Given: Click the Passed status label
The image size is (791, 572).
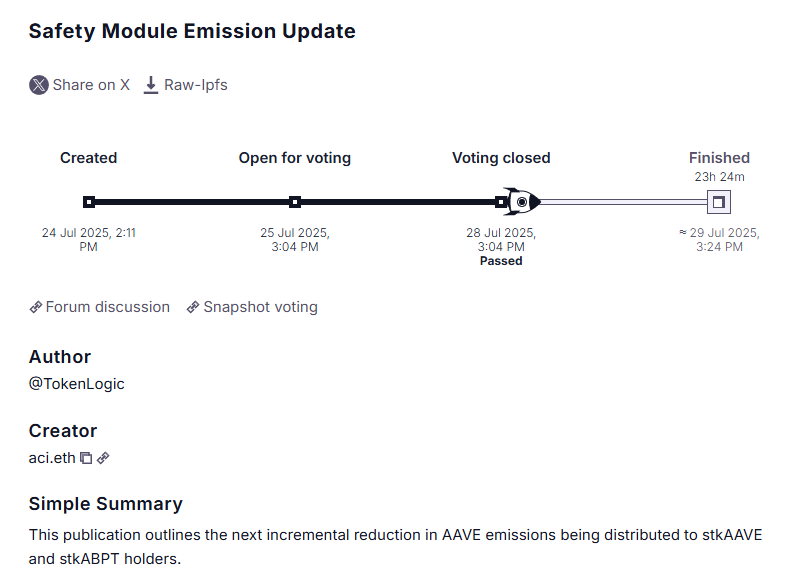Looking at the screenshot, I should (x=501, y=261).
